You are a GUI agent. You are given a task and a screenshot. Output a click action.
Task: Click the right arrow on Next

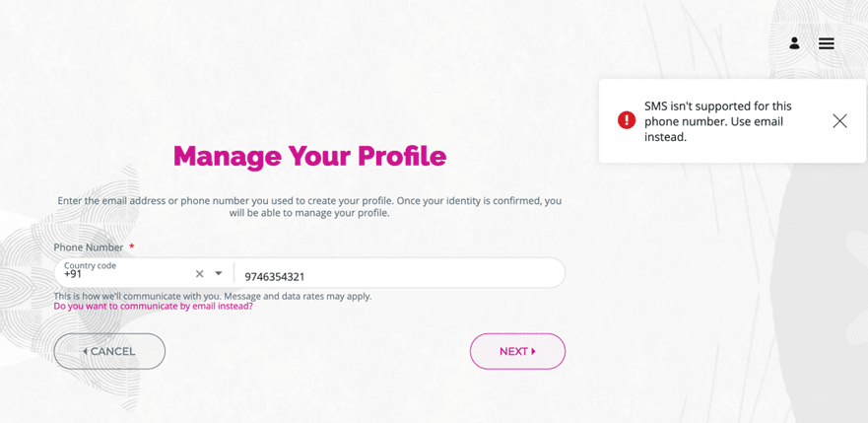pyautogui.click(x=534, y=351)
